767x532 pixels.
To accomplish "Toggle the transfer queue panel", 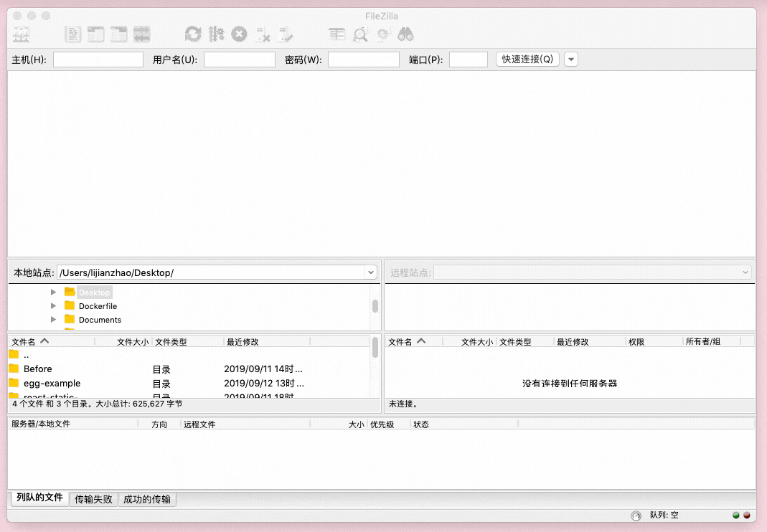I will pos(141,34).
